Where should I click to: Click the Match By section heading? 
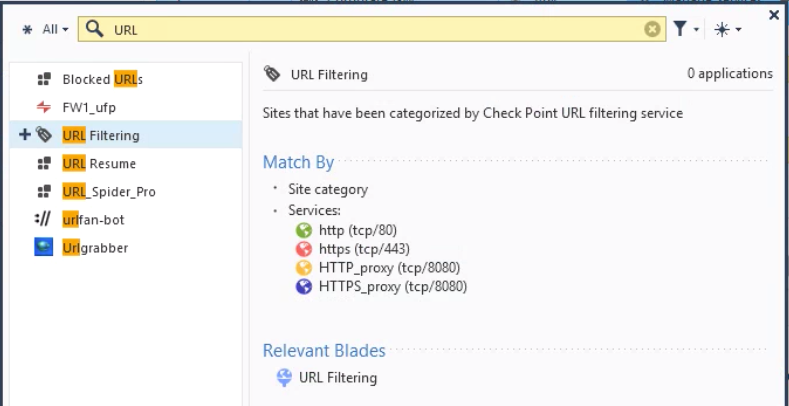point(298,163)
